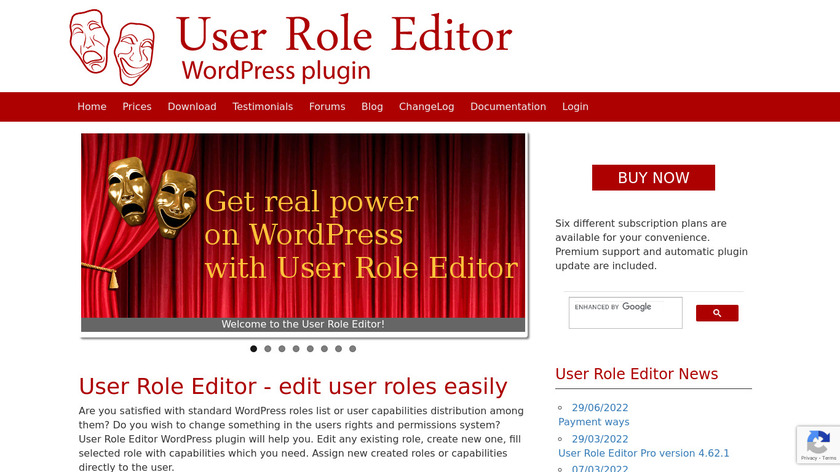The image size is (840, 472).
Task: Go to the Prices page
Action: 137,107
